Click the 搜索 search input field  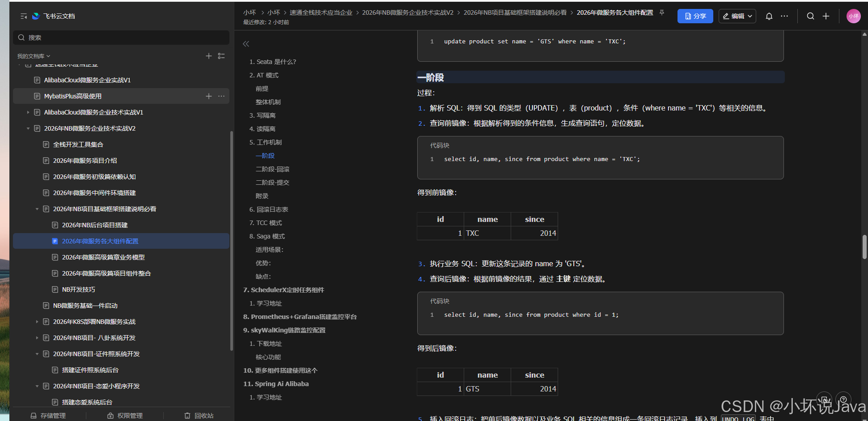coord(121,38)
